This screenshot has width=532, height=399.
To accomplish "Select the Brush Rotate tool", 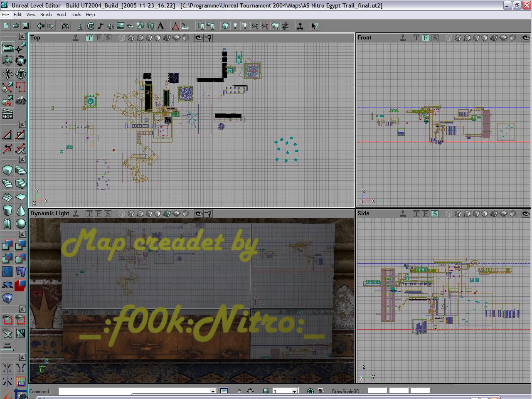I will coord(21,61).
